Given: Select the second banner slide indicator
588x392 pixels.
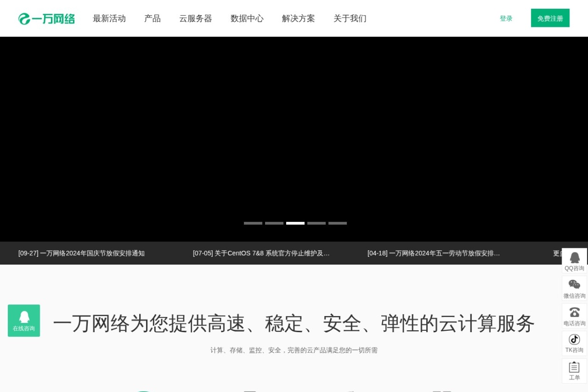Looking at the screenshot, I should [x=274, y=223].
